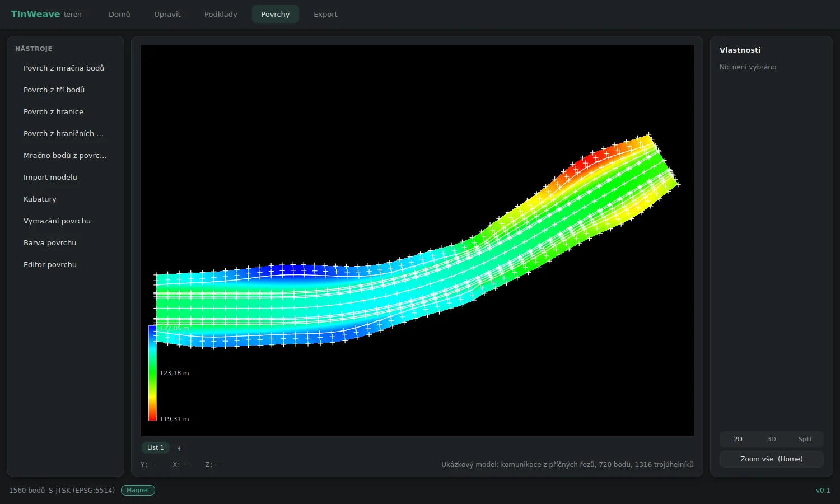Click the Ukázkový model info text
Image resolution: width=840 pixels, height=504 pixels.
click(x=567, y=464)
